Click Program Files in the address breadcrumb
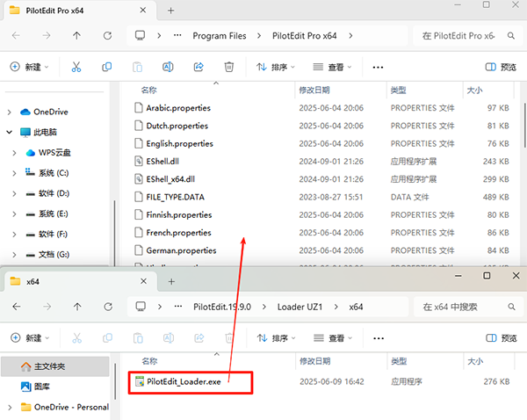 tap(220, 36)
